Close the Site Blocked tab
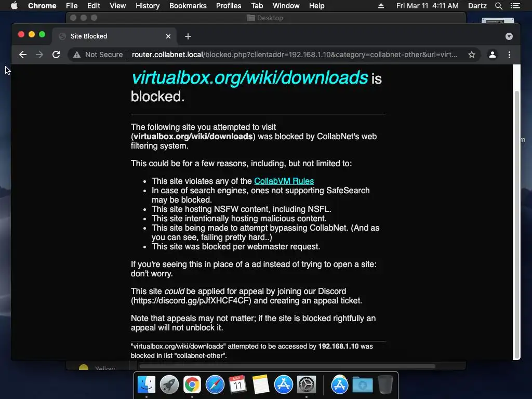Screen dimensions: 532x399 168,36
